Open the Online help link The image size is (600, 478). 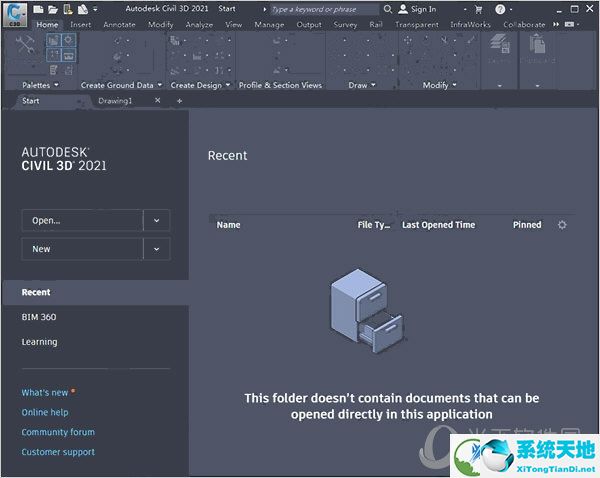[45, 412]
